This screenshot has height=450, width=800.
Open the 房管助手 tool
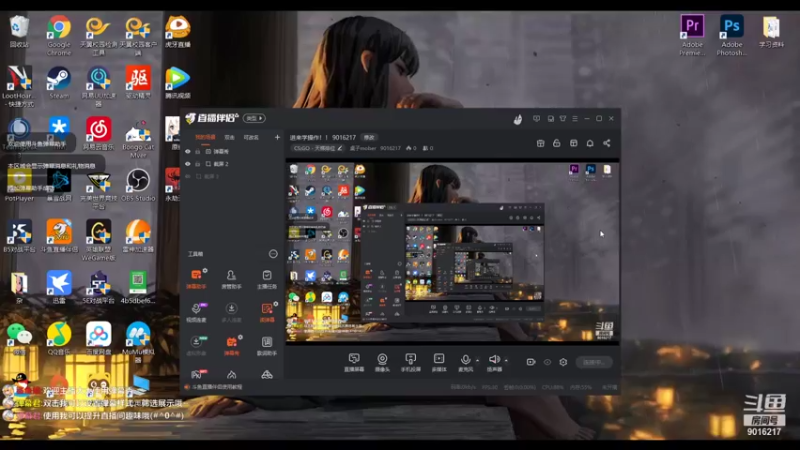[231, 280]
